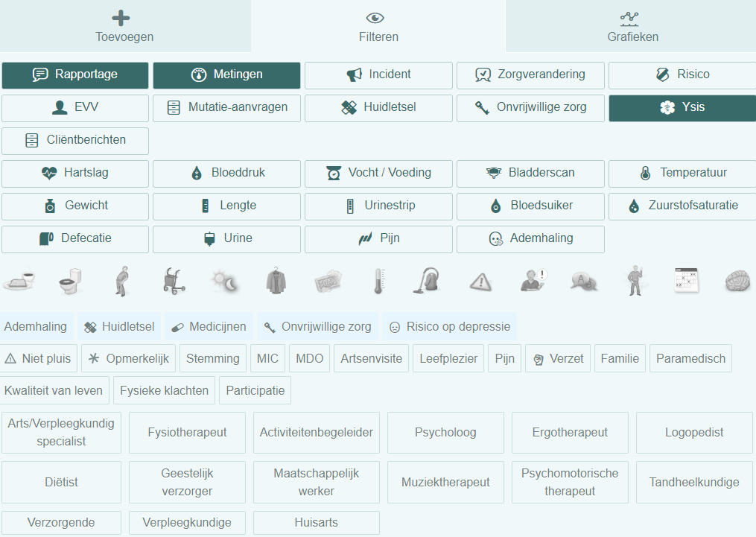
Task: Click the Risico op depressie filter
Action: click(x=450, y=326)
